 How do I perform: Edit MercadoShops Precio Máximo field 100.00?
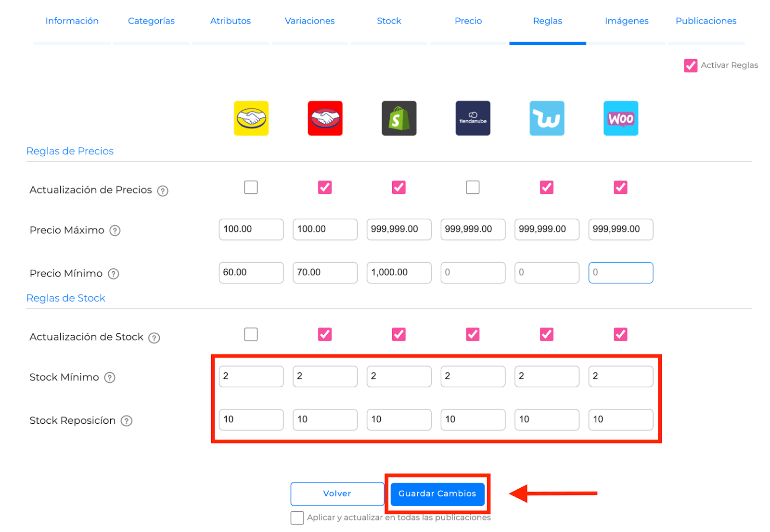[x=325, y=229]
